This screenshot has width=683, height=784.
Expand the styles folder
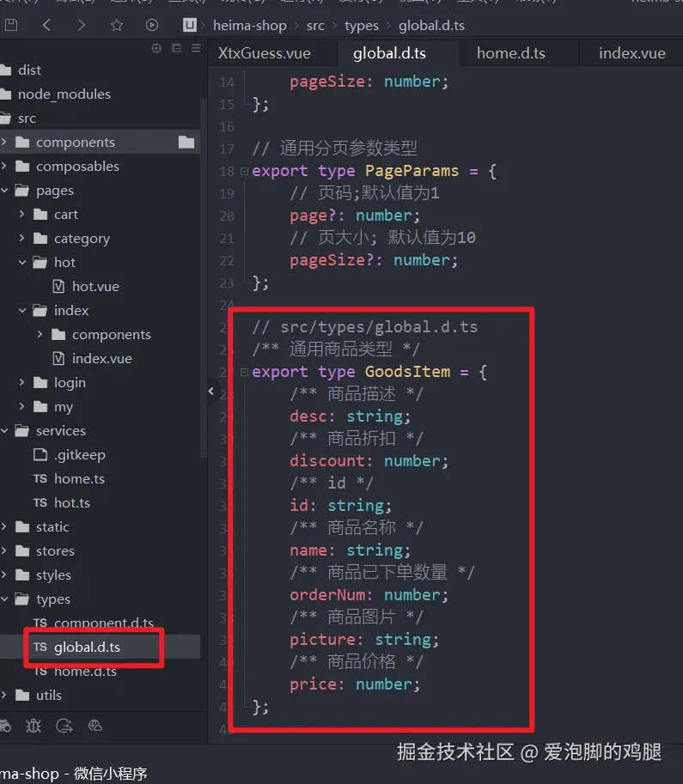click(4, 574)
